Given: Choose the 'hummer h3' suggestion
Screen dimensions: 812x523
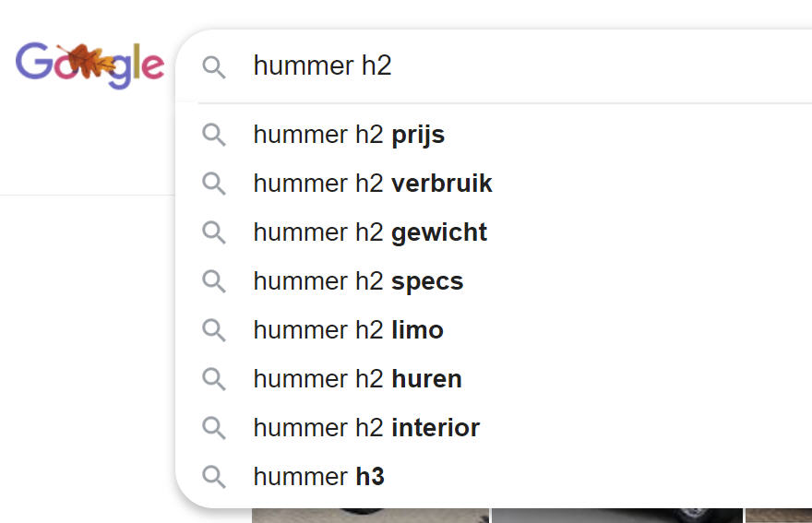Looking at the screenshot, I should pyautogui.click(x=494, y=477).
